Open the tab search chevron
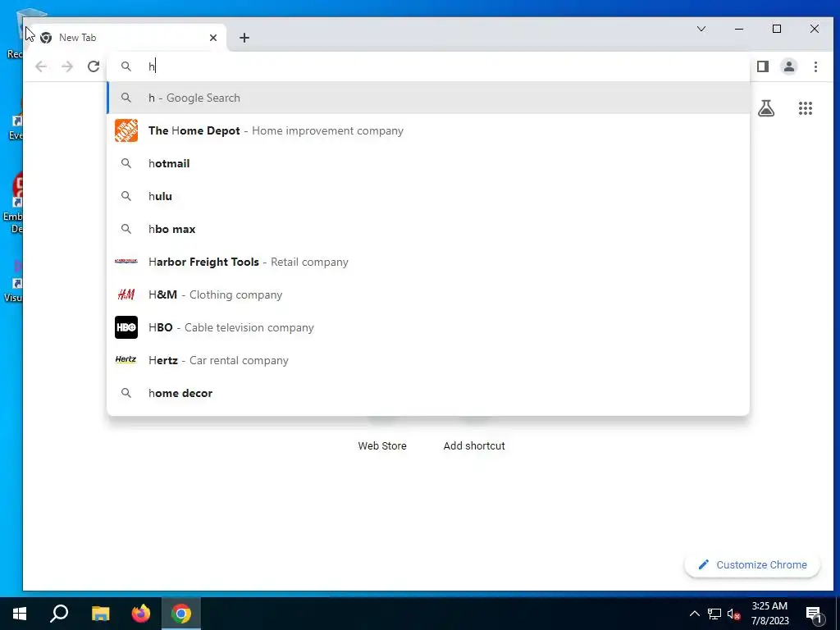The height and width of the screenshot is (630, 840). pos(701,29)
